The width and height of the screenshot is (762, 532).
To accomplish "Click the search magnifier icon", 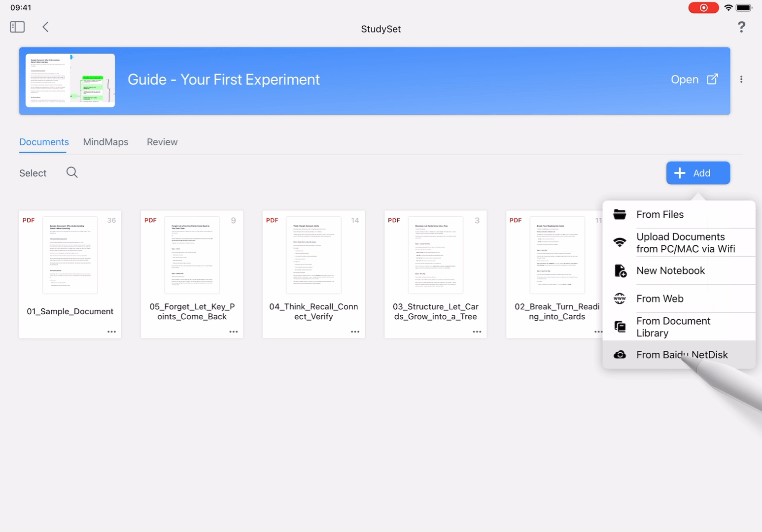I will (72, 172).
